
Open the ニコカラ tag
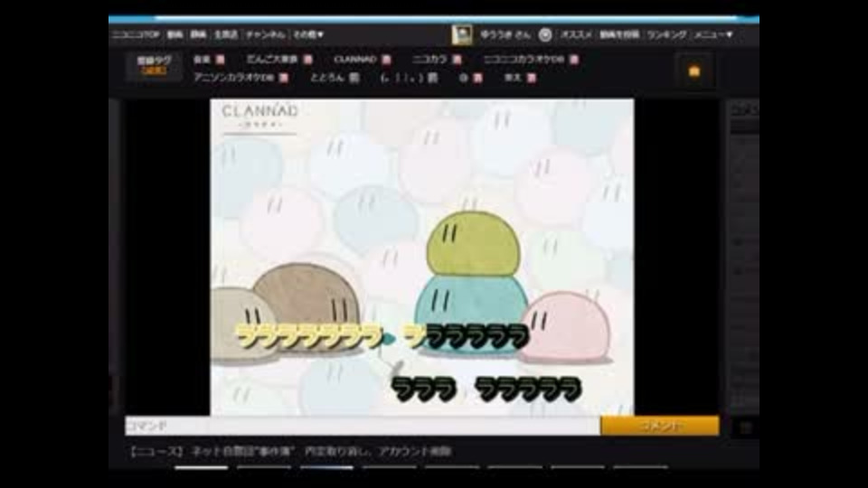[x=429, y=60]
